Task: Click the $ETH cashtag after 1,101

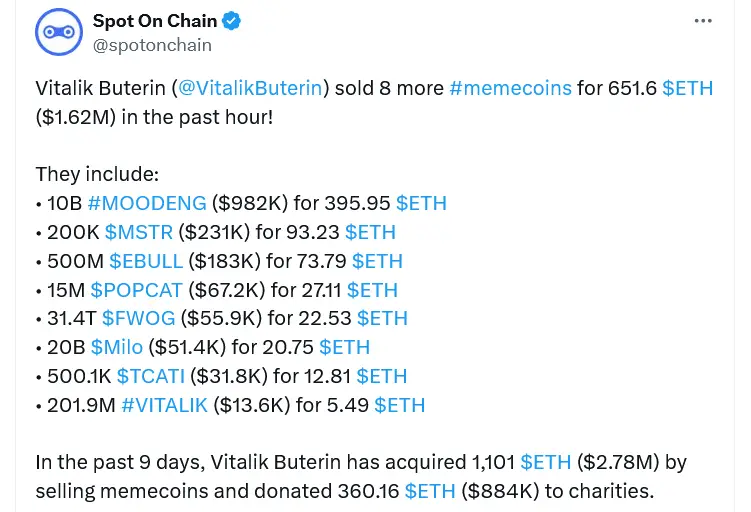Action: pyautogui.click(x=545, y=462)
